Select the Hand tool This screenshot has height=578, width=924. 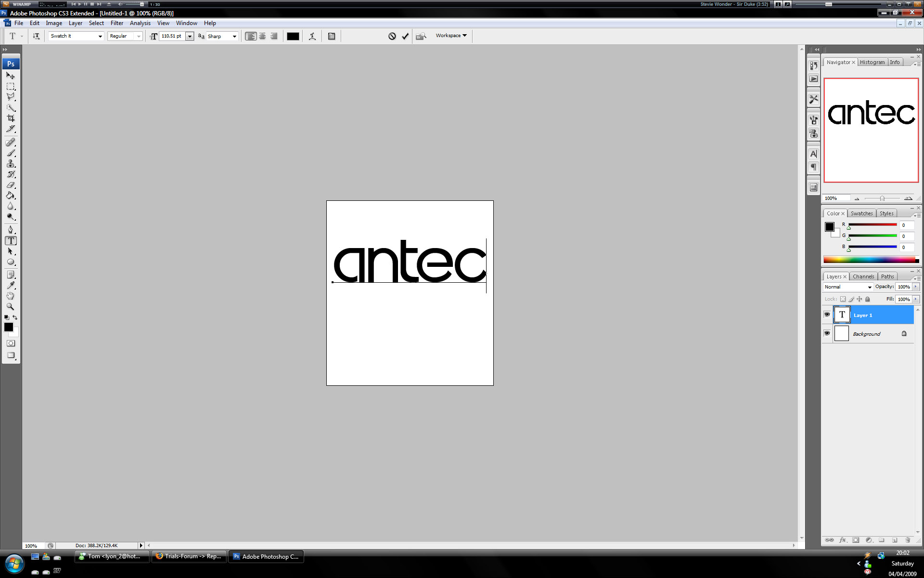point(11,296)
